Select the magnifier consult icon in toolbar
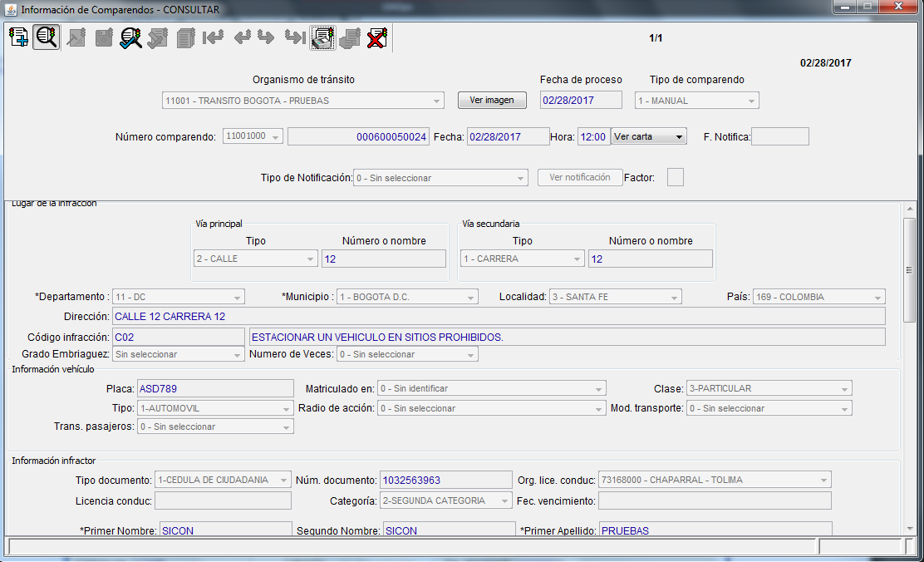This screenshot has height=562, width=924. [46, 37]
